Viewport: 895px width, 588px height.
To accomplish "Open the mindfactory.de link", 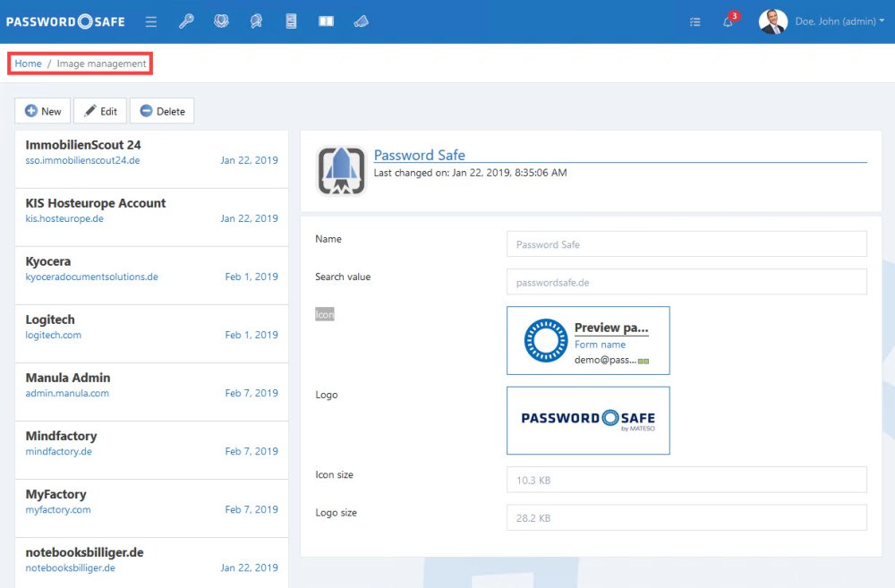I will click(59, 452).
